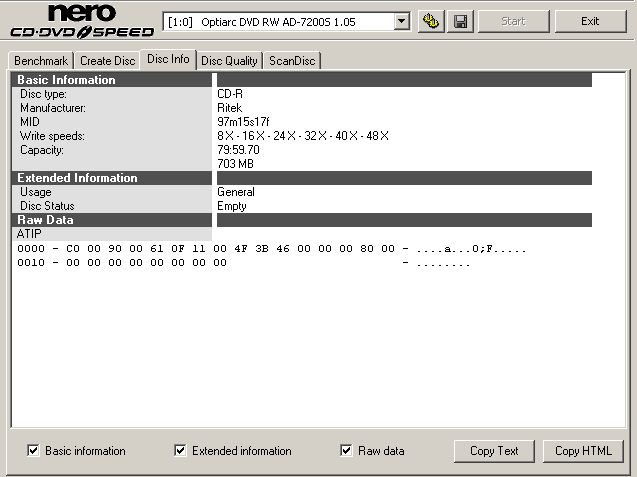Open the Create Disc tab

pos(107,61)
